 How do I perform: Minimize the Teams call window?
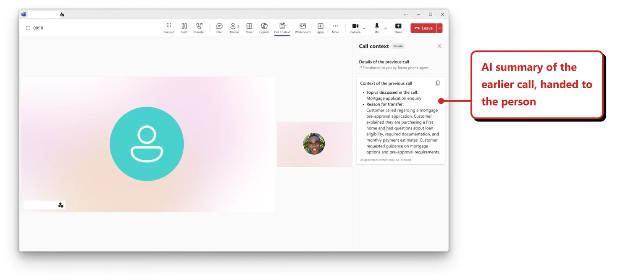click(418, 14)
